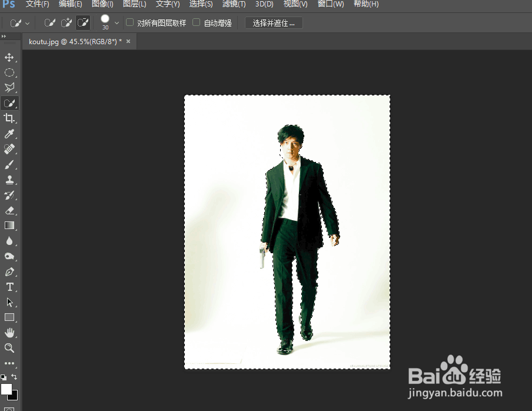
Task: Select the Sponge tool
Action: tap(9, 256)
